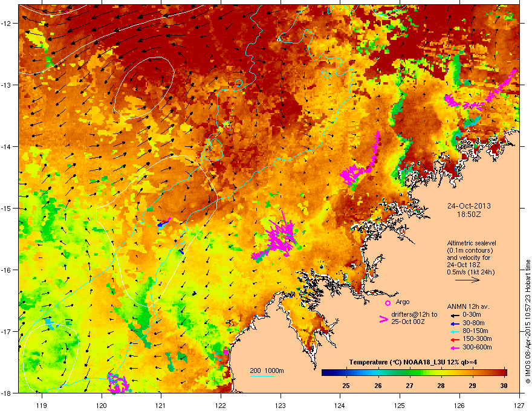Click the '30-80m' depth label
Screen dimensions: 532x411
click(x=473, y=323)
